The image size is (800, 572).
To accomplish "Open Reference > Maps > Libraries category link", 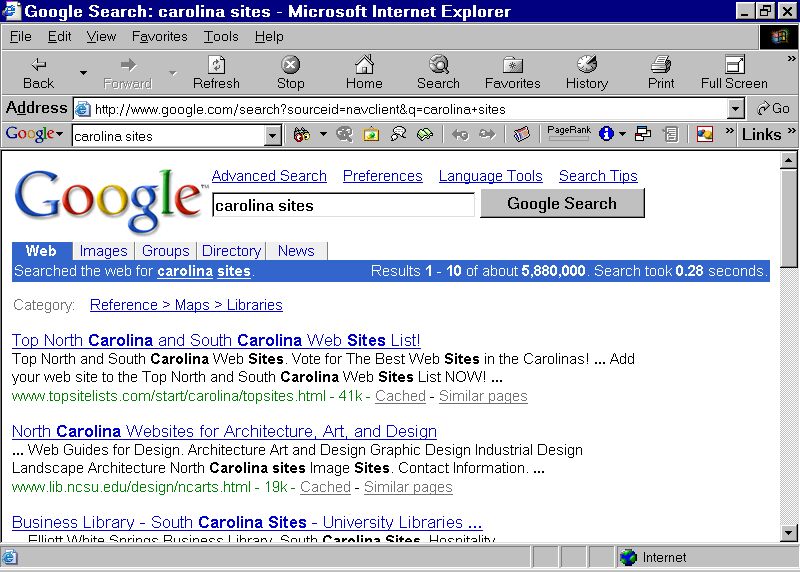I will (x=186, y=305).
